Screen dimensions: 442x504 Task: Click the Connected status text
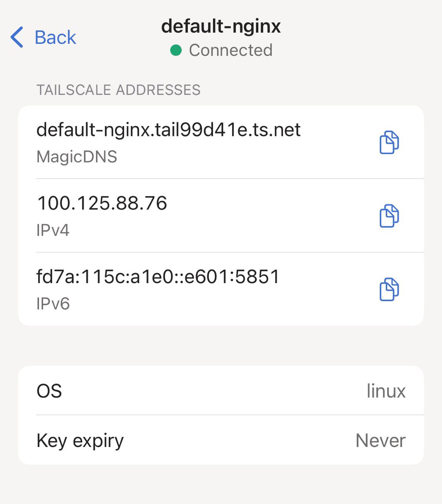click(230, 50)
